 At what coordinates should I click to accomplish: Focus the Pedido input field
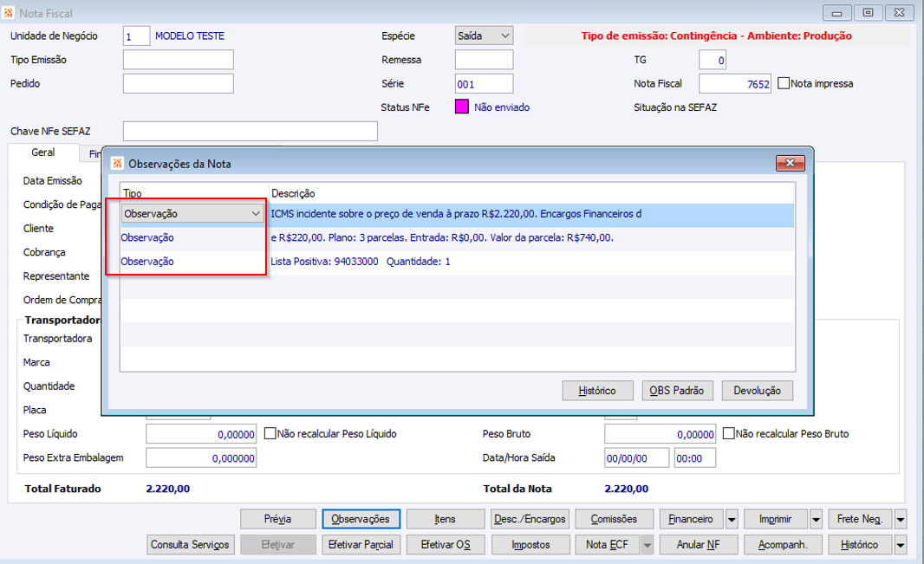pyautogui.click(x=178, y=83)
